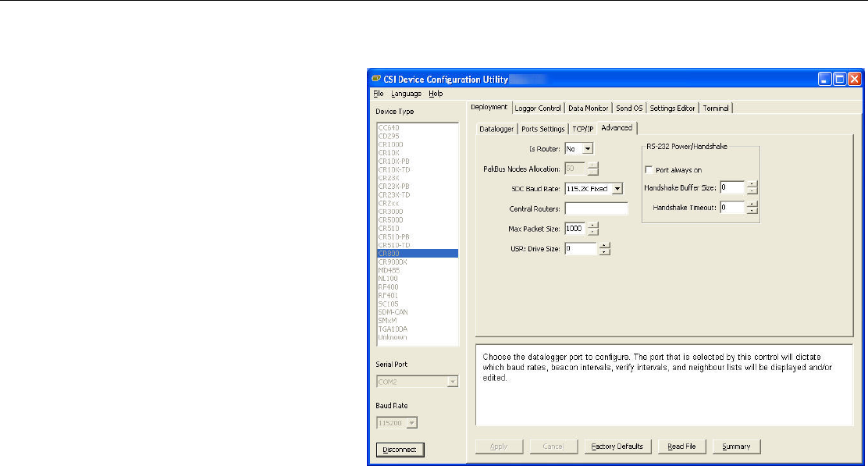Decrease USR: Drive Size with down arrow
Image resolution: width=868 pixels, height=466 pixels.
coord(604,252)
